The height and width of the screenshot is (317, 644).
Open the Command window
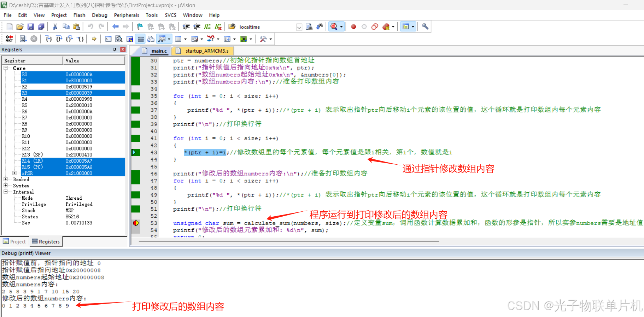click(109, 39)
